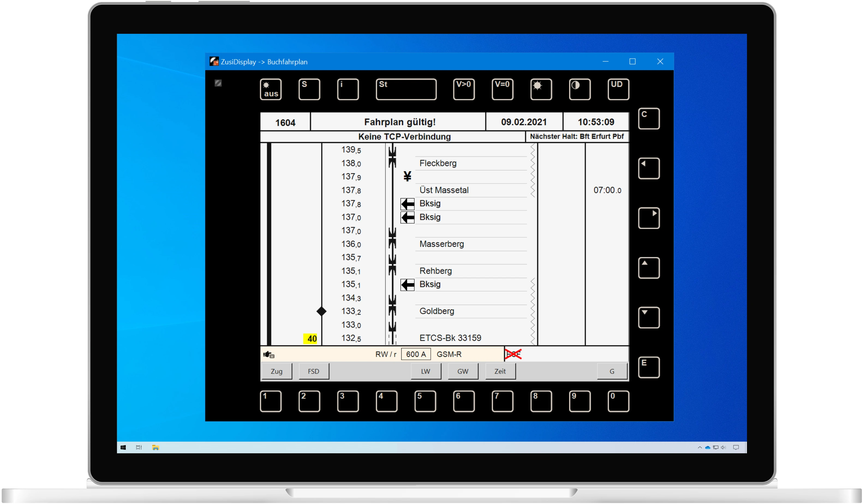Click the up arrow softkey
Screen dimensions: 864x504
(x=649, y=268)
